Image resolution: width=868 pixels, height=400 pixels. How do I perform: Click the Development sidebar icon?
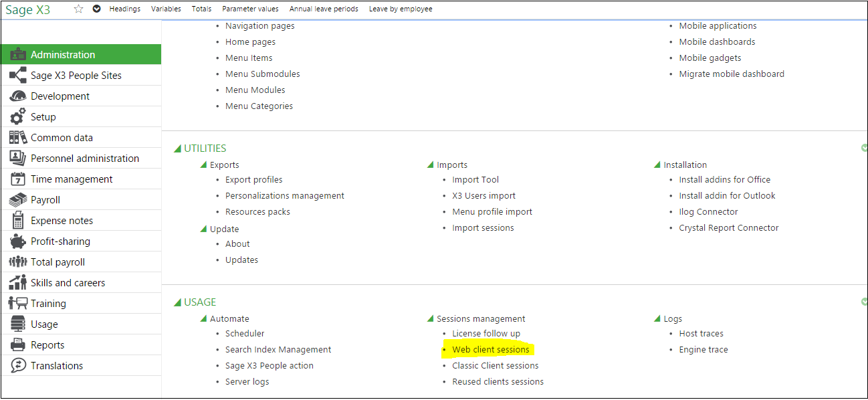coord(18,96)
